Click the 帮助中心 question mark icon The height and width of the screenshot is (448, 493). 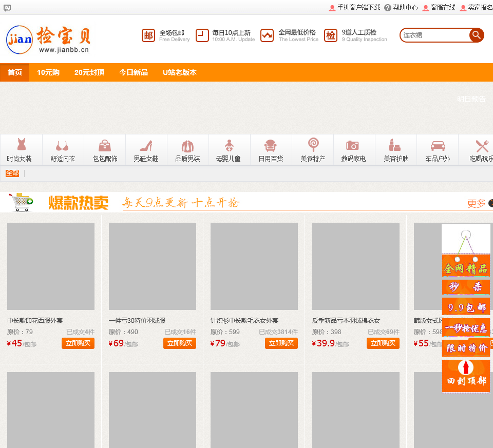click(x=388, y=8)
